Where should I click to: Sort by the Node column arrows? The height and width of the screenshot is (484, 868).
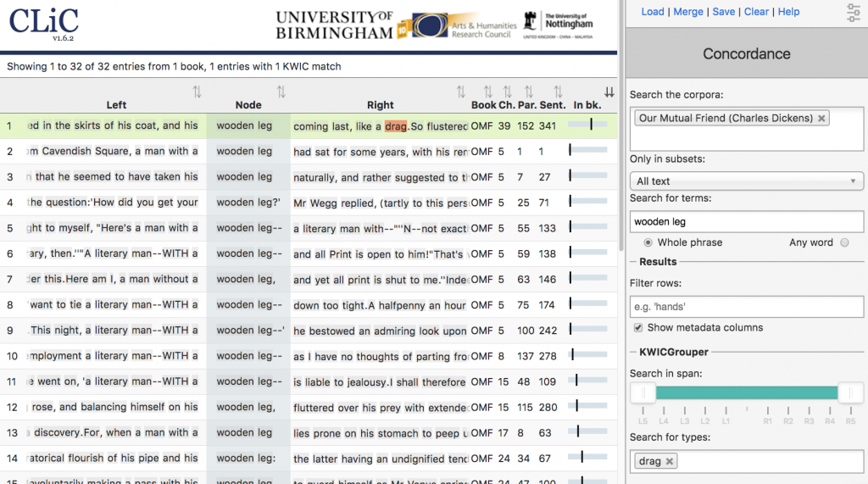281,92
